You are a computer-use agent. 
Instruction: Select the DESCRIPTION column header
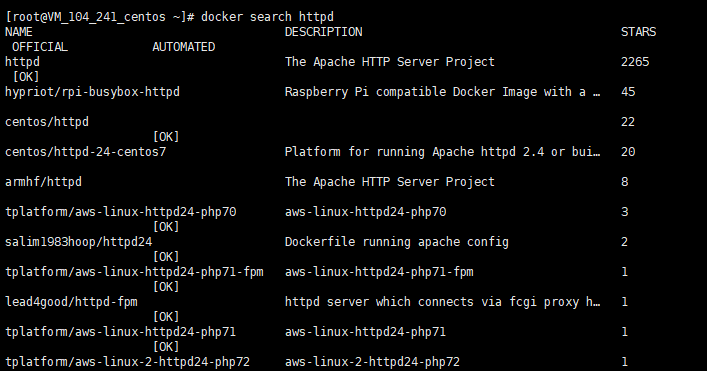click(323, 32)
